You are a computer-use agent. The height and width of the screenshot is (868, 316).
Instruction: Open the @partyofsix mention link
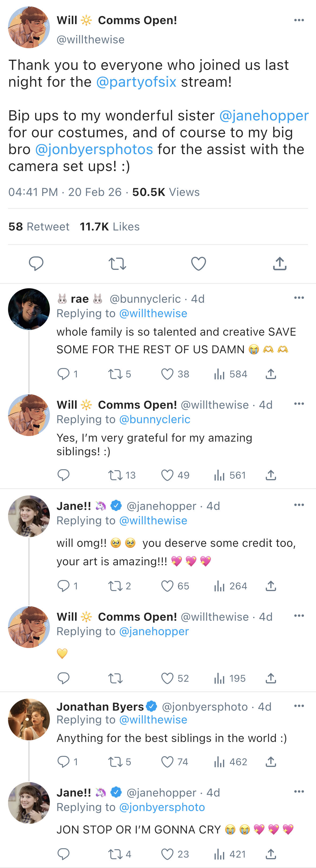click(136, 82)
